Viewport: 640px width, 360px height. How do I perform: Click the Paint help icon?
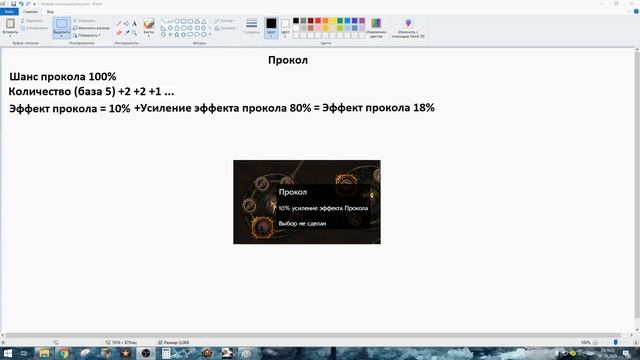[x=636, y=11]
